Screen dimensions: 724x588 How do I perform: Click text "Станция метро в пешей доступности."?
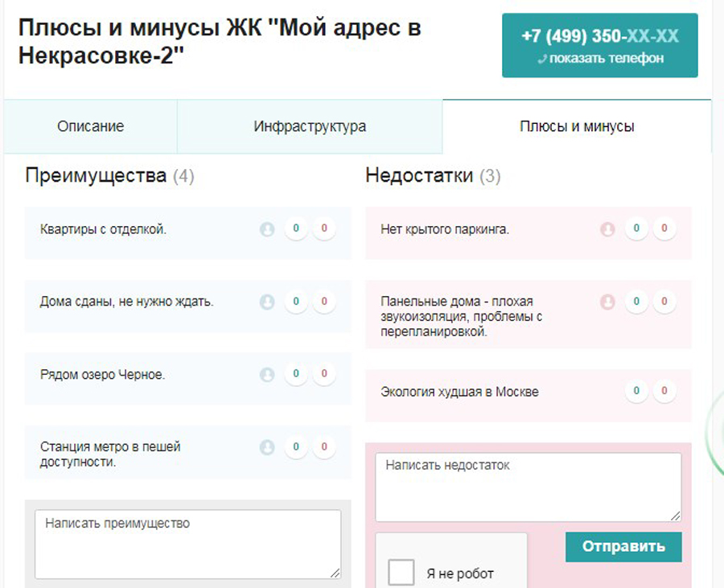tap(110, 454)
